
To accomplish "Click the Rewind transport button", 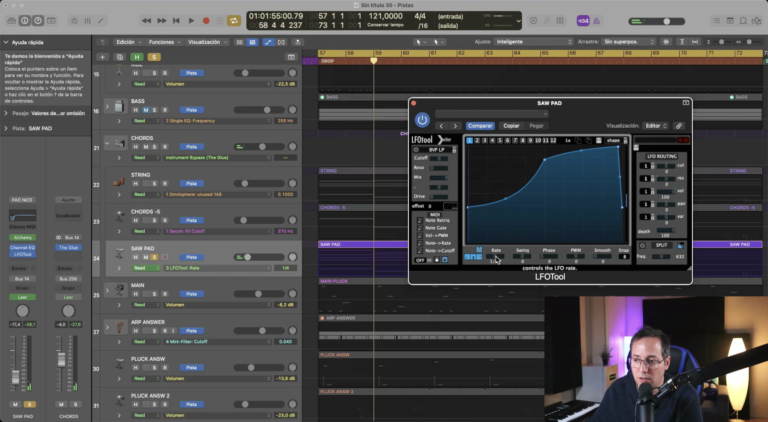I will tap(146, 21).
